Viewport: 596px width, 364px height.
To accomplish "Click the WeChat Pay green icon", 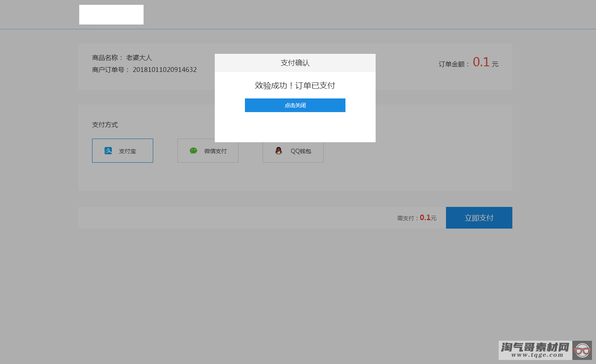I will (193, 150).
